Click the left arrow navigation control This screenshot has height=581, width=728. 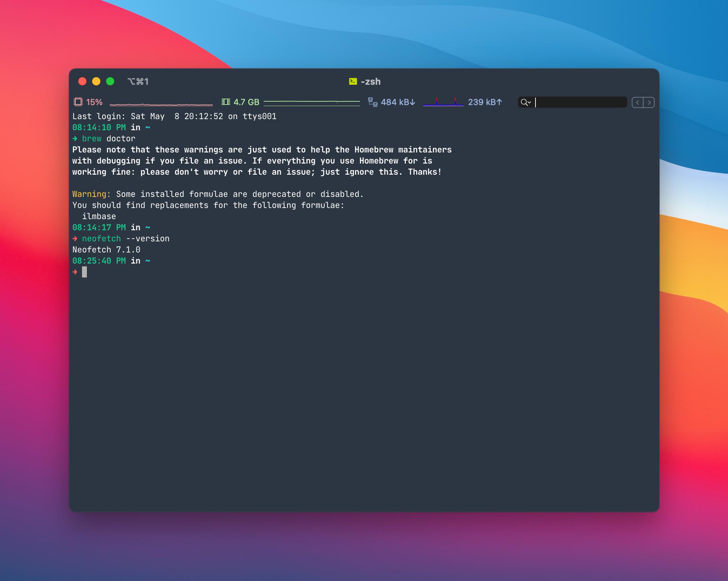pyautogui.click(x=637, y=102)
